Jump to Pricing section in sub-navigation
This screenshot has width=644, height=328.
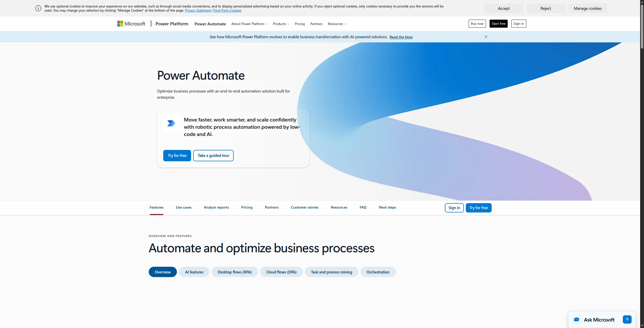pyautogui.click(x=247, y=207)
